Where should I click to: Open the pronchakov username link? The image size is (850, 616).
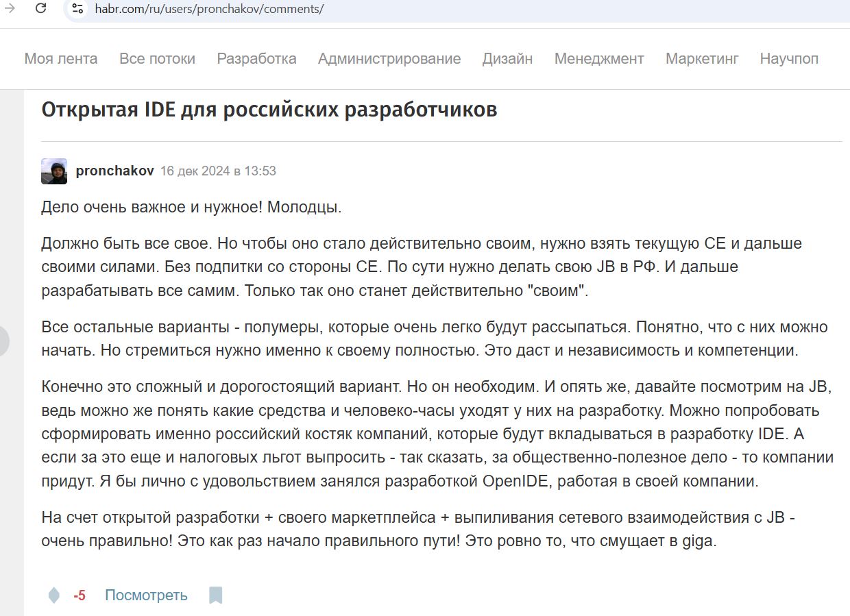click(x=115, y=171)
